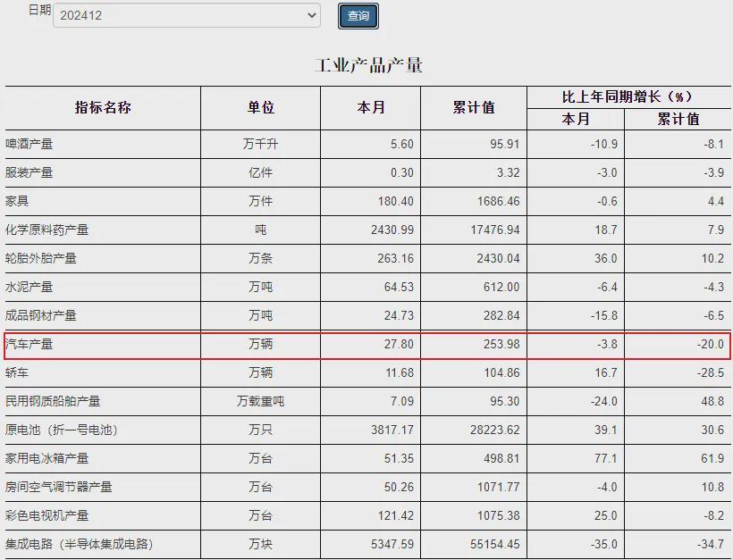
Task: Click the 轿车 row label
Action: click(18, 372)
